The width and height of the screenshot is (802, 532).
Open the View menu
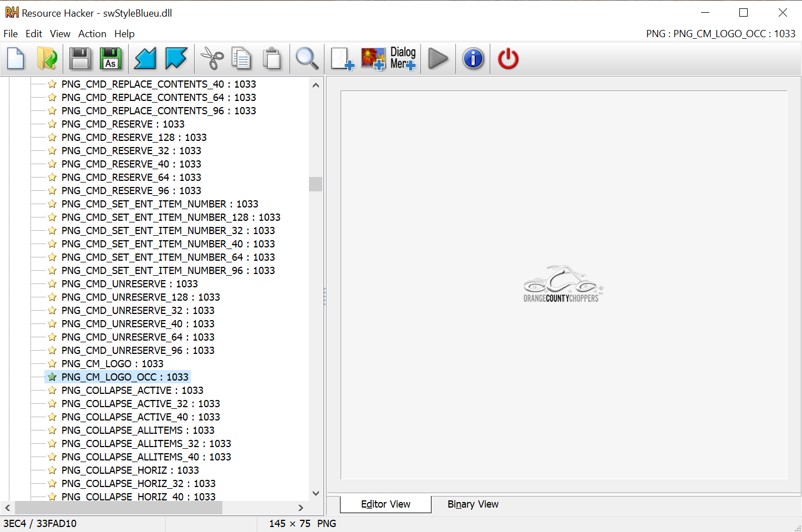tap(60, 34)
